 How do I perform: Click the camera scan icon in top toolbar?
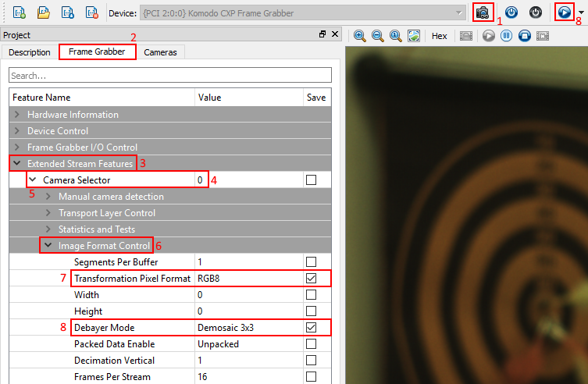[x=483, y=12]
